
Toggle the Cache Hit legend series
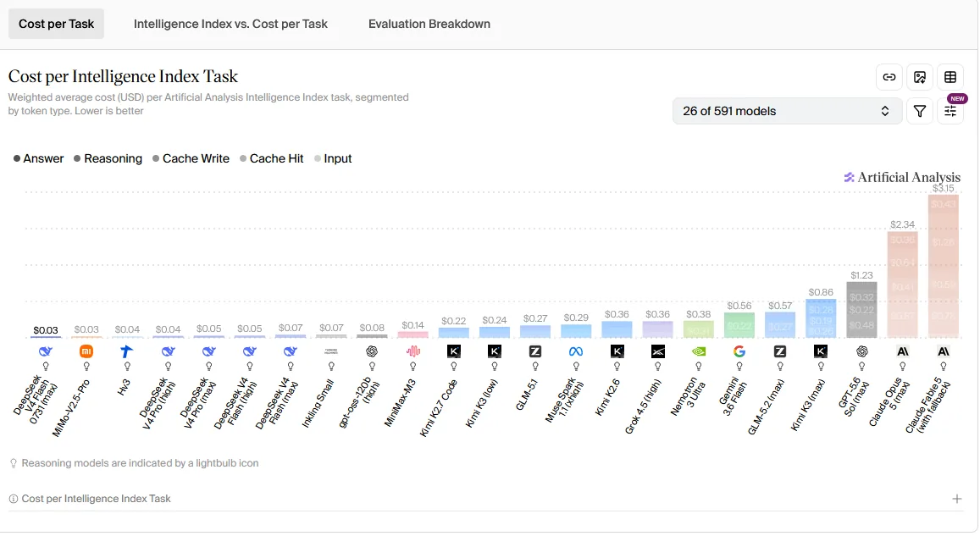271,158
